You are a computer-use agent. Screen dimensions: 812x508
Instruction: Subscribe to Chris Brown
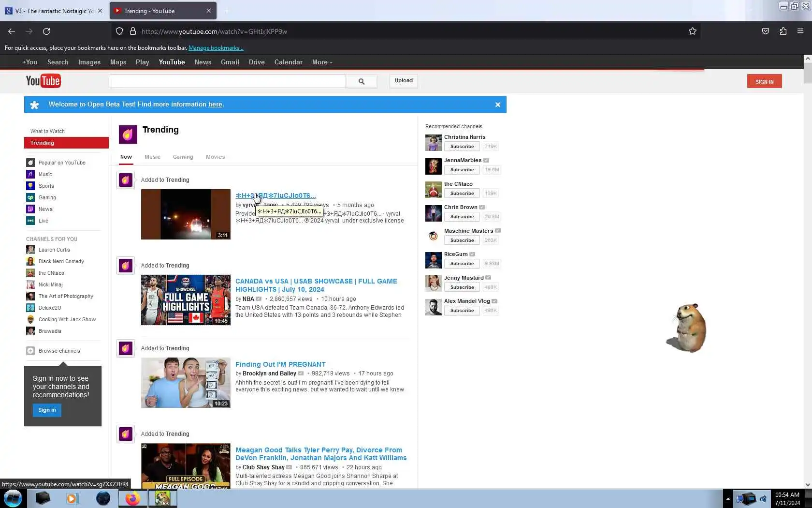[462, 217]
